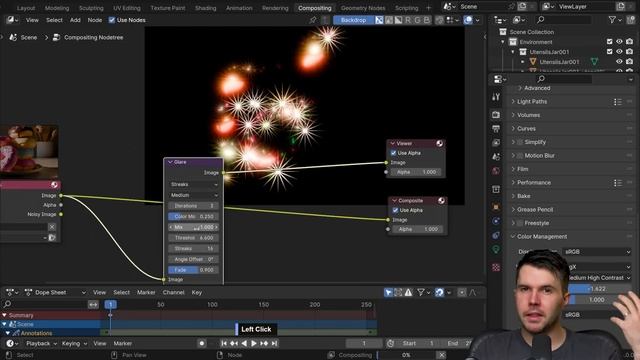This screenshot has width=640, height=360.
Task: Switch to the Scripting workspace tab
Action: [406, 8]
